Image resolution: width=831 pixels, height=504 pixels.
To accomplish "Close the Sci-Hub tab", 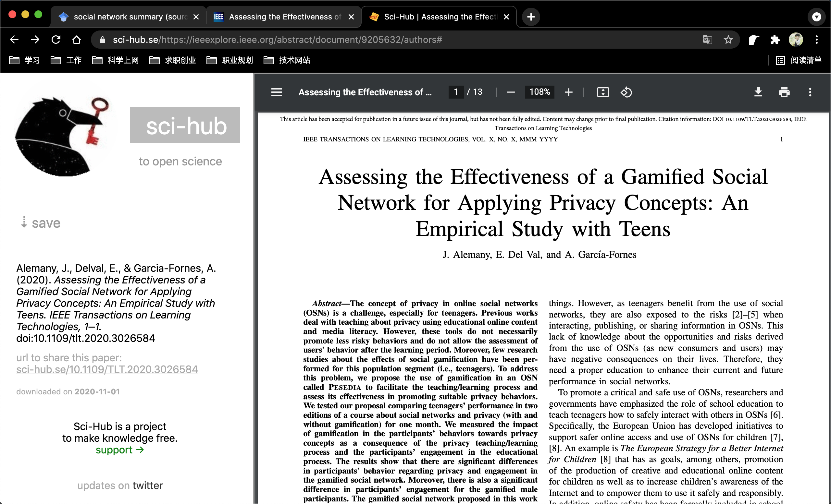I will pyautogui.click(x=506, y=17).
